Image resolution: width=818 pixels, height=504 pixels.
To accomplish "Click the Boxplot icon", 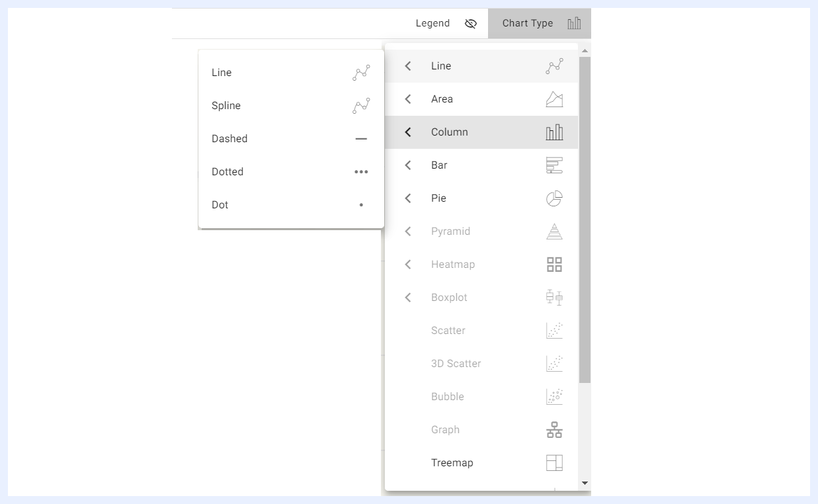I will 554,298.
